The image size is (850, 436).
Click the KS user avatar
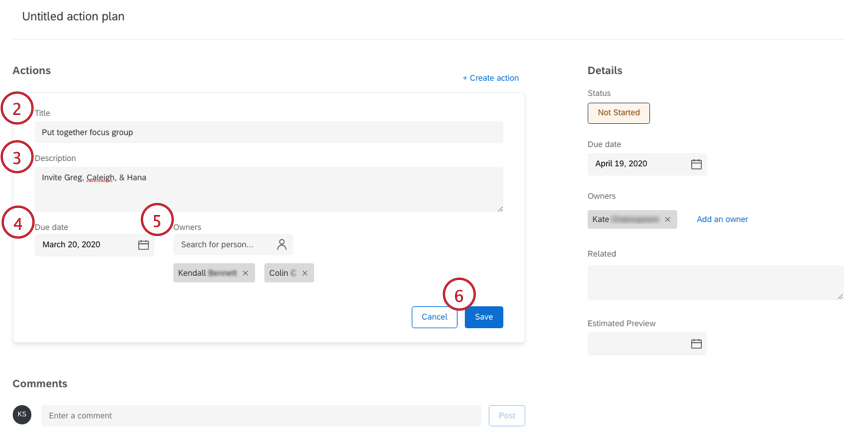(22, 415)
